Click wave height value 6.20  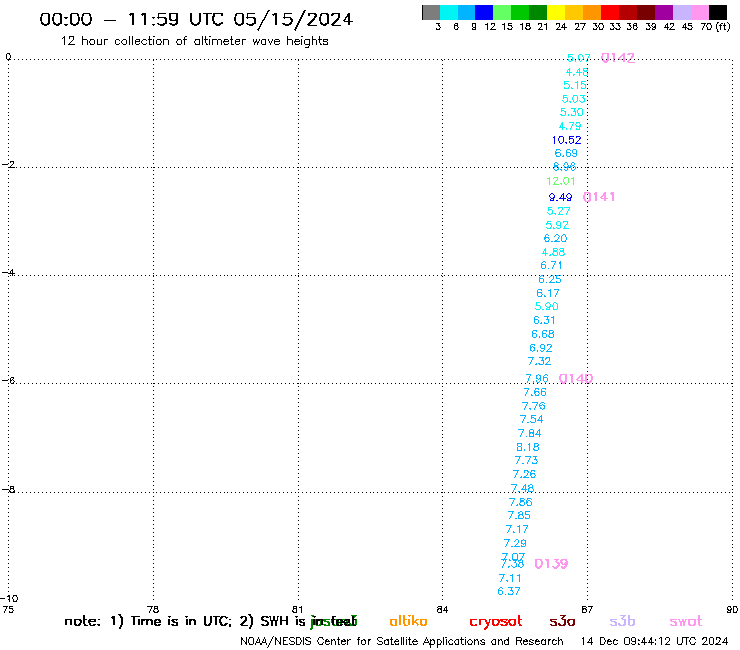pos(555,238)
